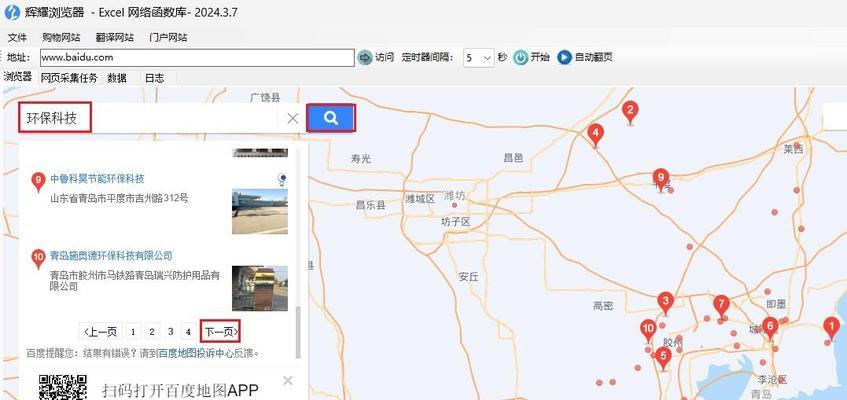Open the 购物网站 menu
Viewport: 847px width, 400px height.
pyautogui.click(x=61, y=37)
